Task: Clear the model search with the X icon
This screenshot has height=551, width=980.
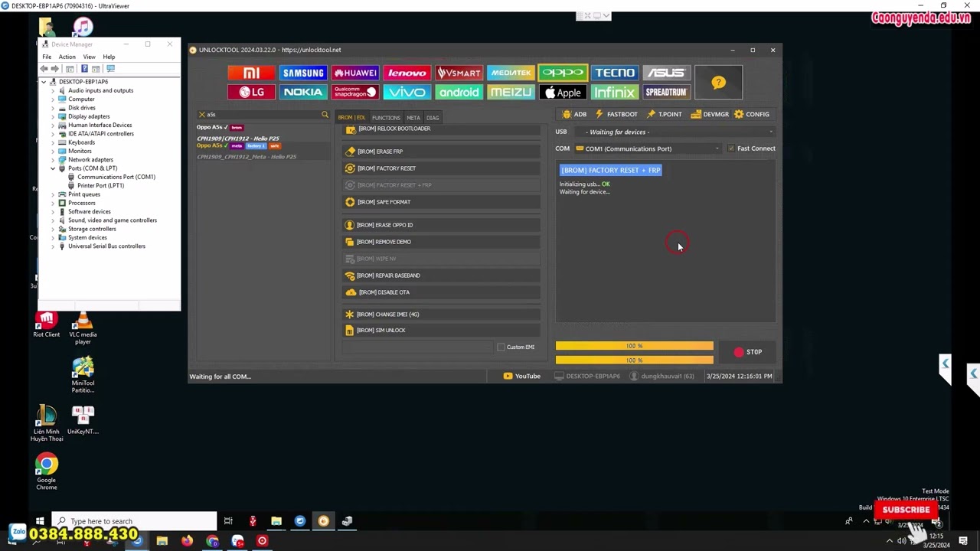Action: (202, 115)
